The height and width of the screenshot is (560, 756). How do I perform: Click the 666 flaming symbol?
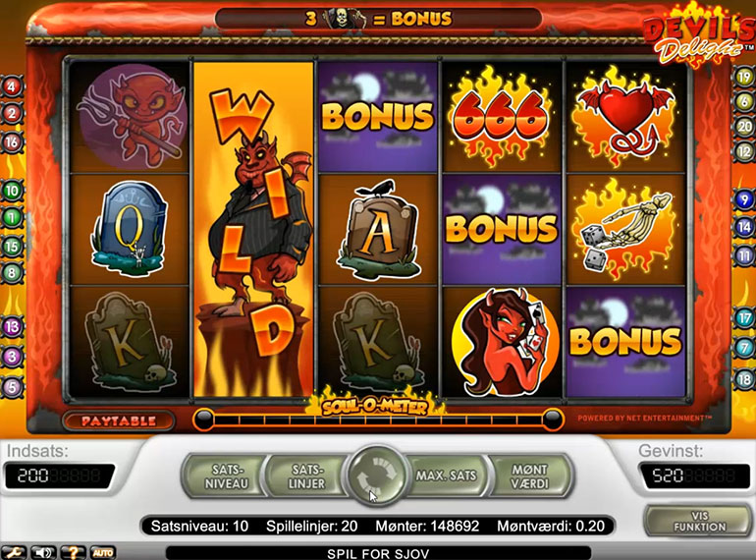point(501,117)
